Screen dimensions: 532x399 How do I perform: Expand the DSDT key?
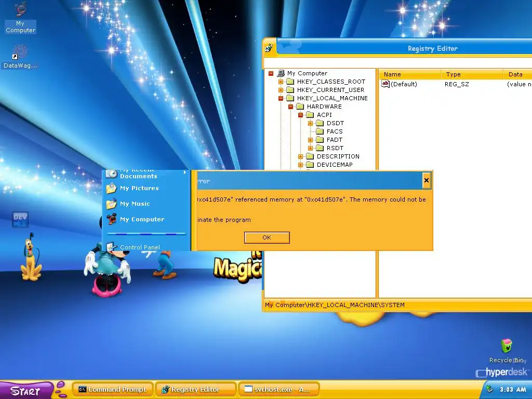310,123
